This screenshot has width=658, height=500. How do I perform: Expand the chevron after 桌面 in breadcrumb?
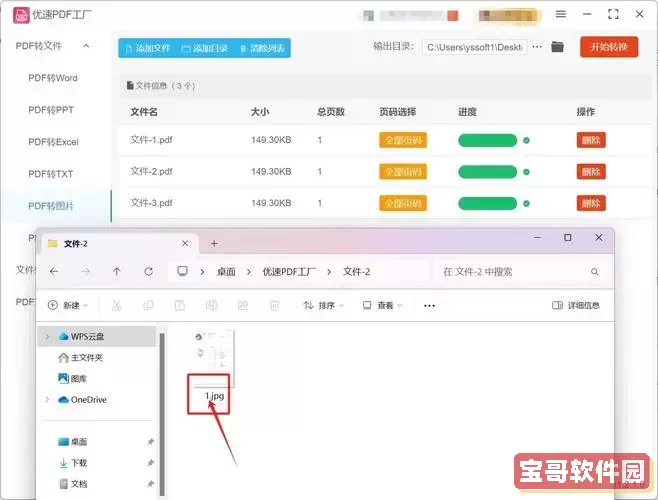tap(249, 272)
